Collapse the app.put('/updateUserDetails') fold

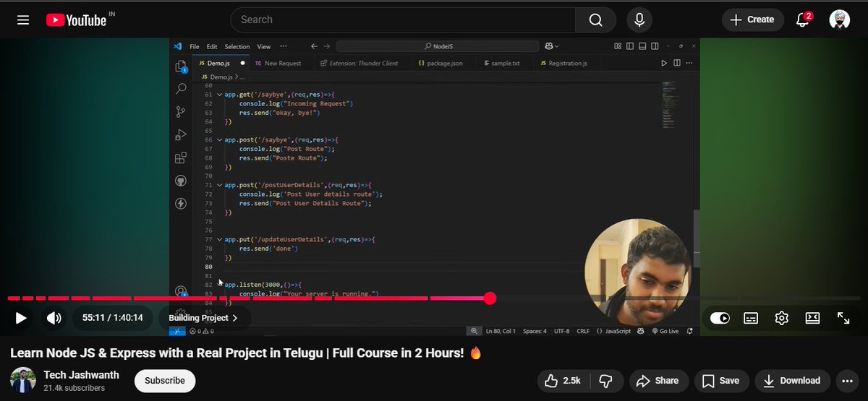(x=219, y=239)
